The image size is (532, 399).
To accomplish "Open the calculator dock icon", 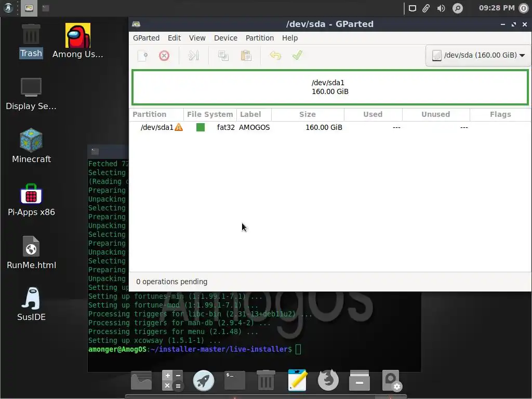I will [172, 380].
